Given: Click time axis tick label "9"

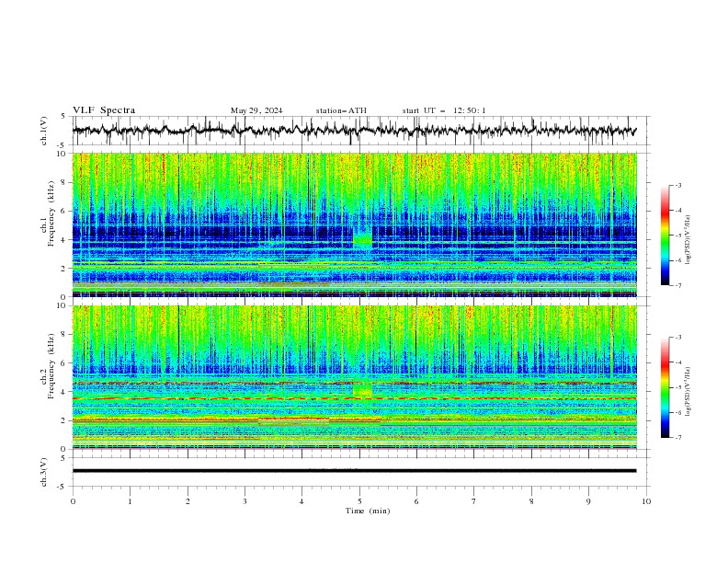Looking at the screenshot, I should pos(588,501).
